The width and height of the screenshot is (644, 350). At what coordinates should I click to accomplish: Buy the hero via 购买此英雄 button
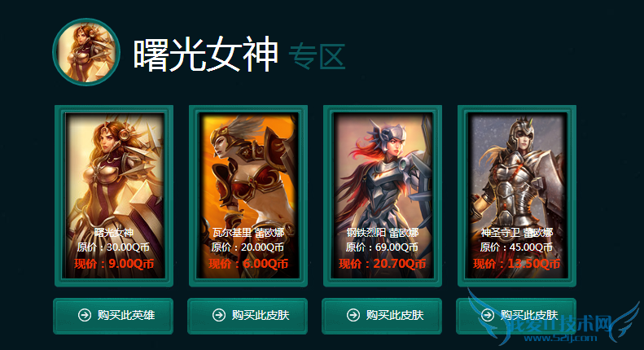(113, 316)
